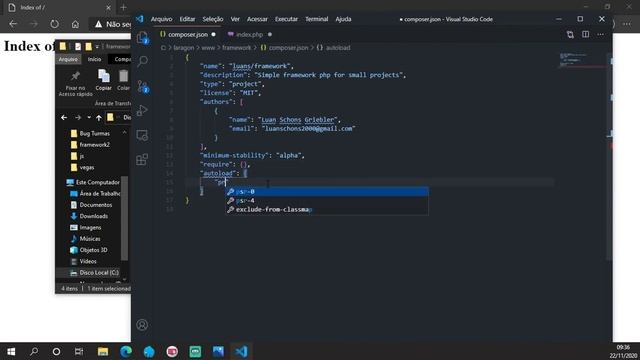This screenshot has height=360, width=640.
Task: Select the psr-0 autocomplete suggestion
Action: [x=327, y=191]
